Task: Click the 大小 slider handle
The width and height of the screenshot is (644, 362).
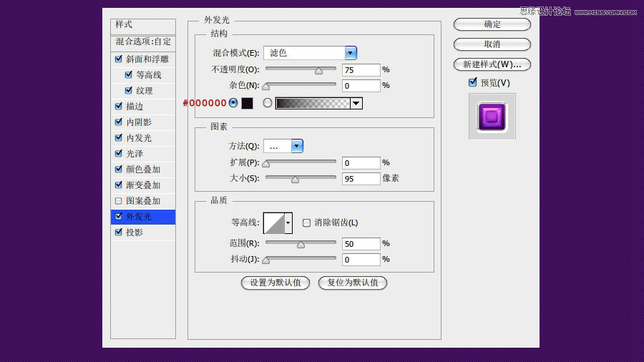Action: 295,180
